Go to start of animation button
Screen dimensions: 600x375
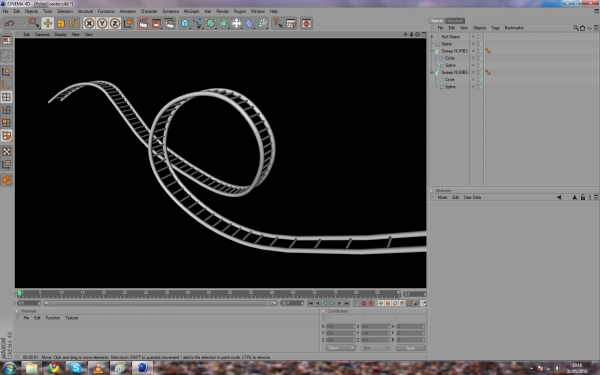click(x=311, y=303)
